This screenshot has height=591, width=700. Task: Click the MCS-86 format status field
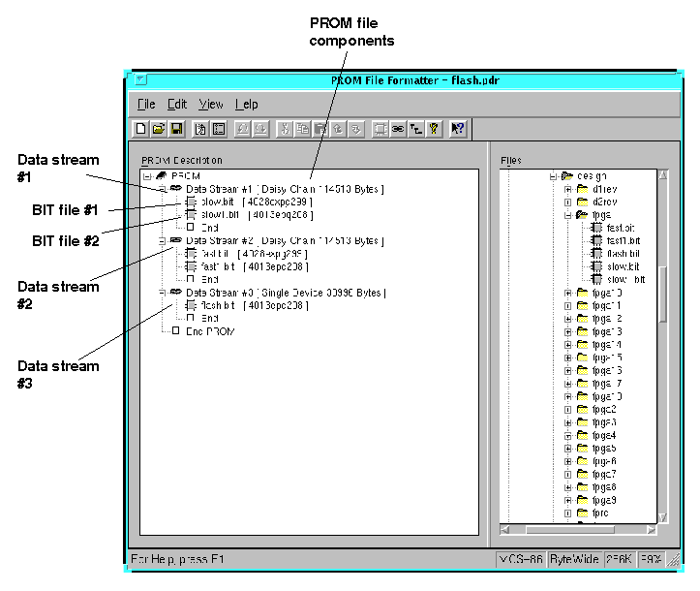521,559
